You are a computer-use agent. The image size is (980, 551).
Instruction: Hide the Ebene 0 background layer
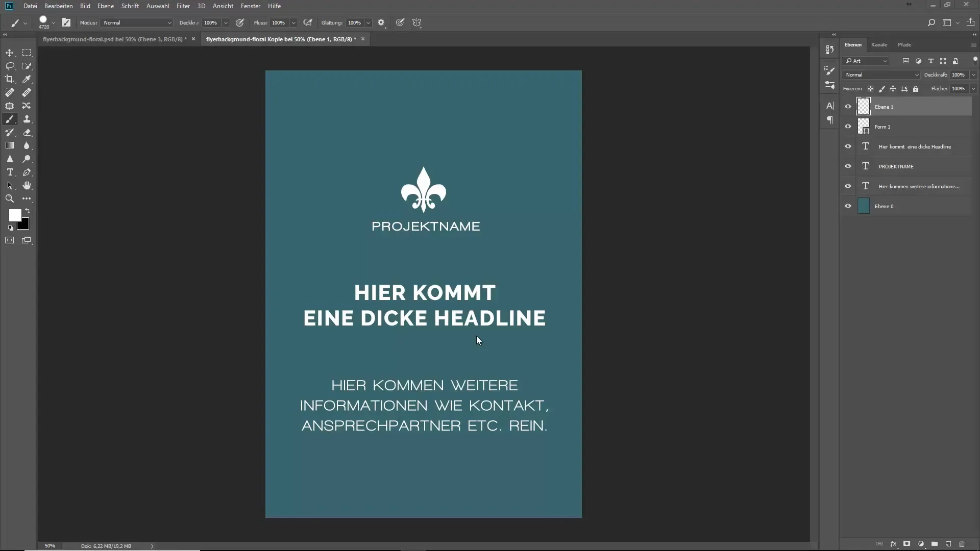tap(848, 206)
